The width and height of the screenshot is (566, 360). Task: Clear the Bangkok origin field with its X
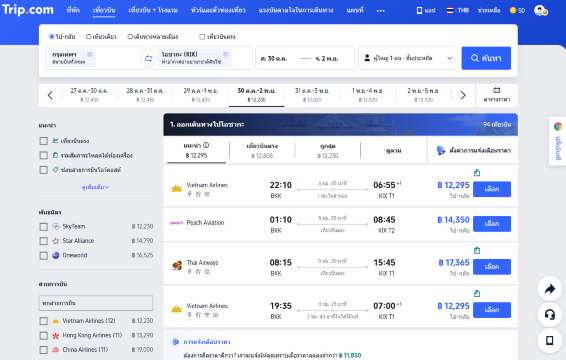tap(90, 54)
